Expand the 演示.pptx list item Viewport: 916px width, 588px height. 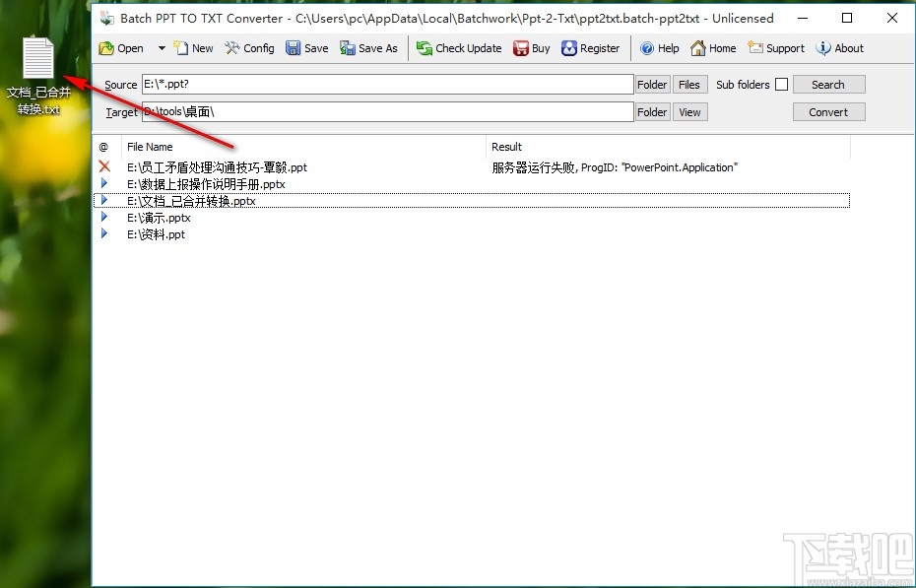coord(105,218)
